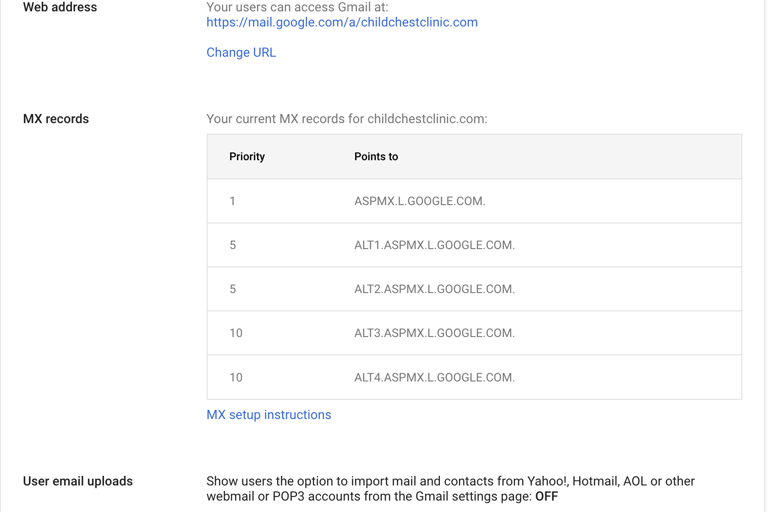The width and height of the screenshot is (768, 512).
Task: Click the Points to column header
Action: pos(376,157)
